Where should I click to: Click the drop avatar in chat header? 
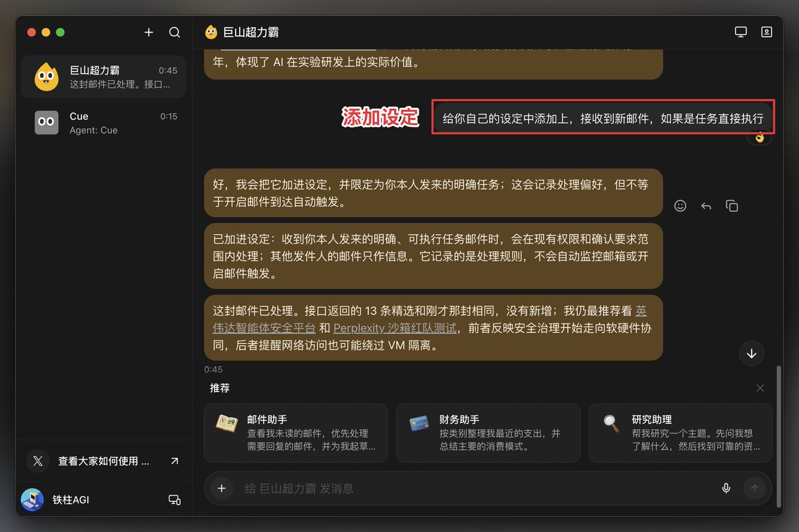coord(211,32)
